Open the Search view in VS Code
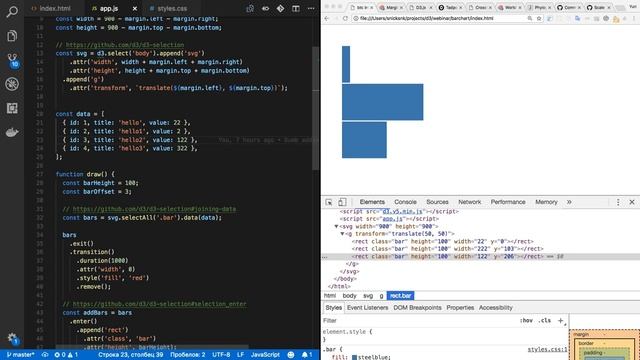Viewport: 640px width, 360px height. pos(12,11)
